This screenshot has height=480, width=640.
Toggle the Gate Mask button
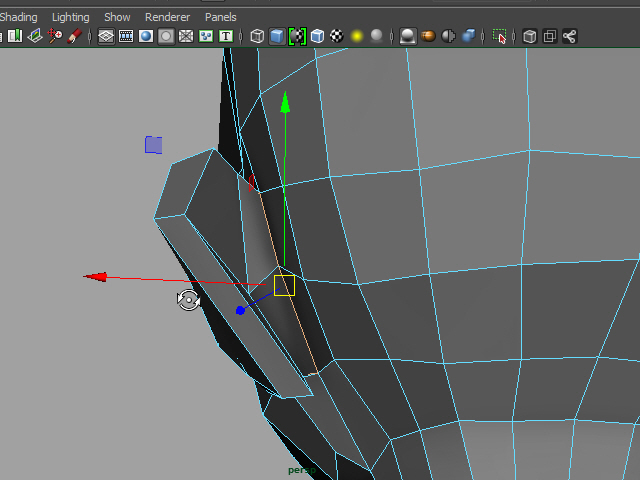(166, 36)
